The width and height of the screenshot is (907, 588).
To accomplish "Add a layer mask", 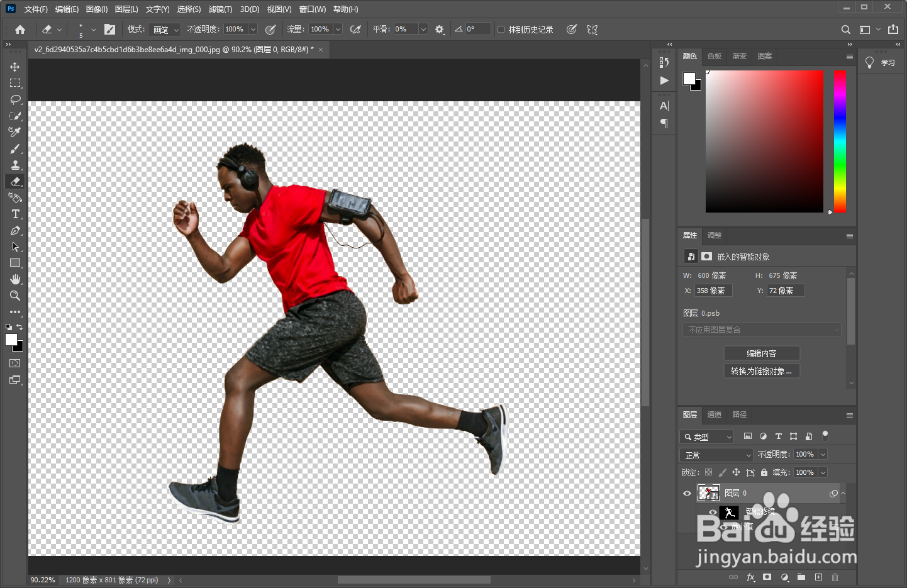I will coord(767,577).
